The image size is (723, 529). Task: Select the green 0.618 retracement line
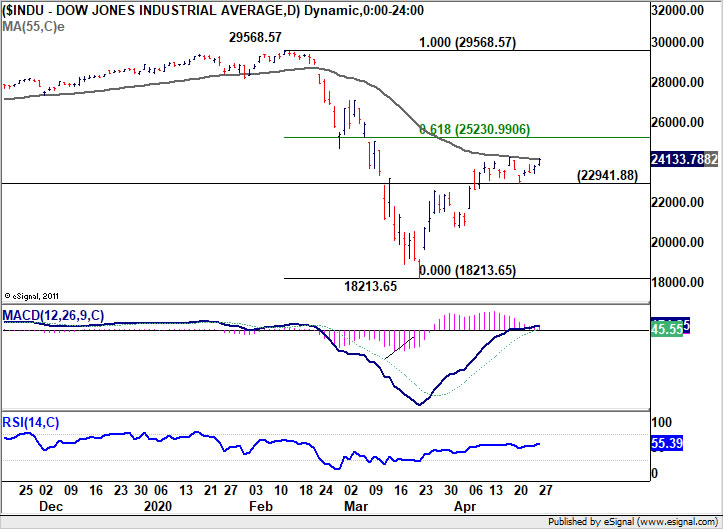click(x=466, y=137)
